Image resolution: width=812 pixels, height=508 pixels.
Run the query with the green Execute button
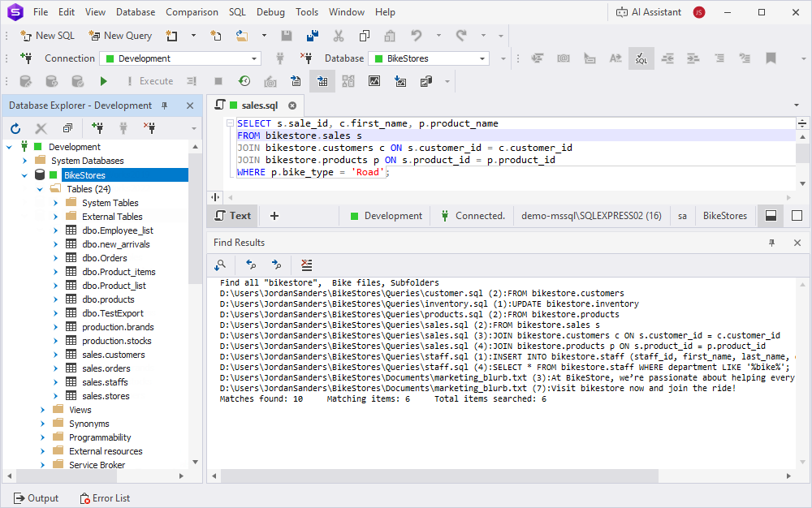[x=103, y=80]
